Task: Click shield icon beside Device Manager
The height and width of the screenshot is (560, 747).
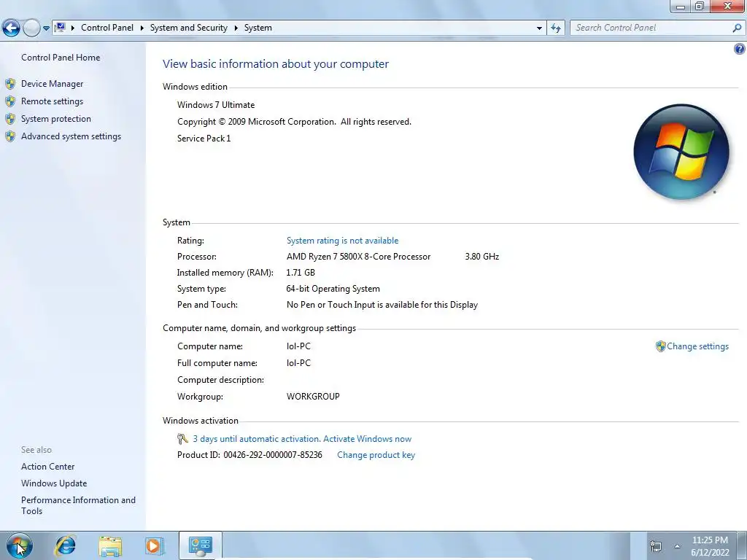Action: pos(10,84)
